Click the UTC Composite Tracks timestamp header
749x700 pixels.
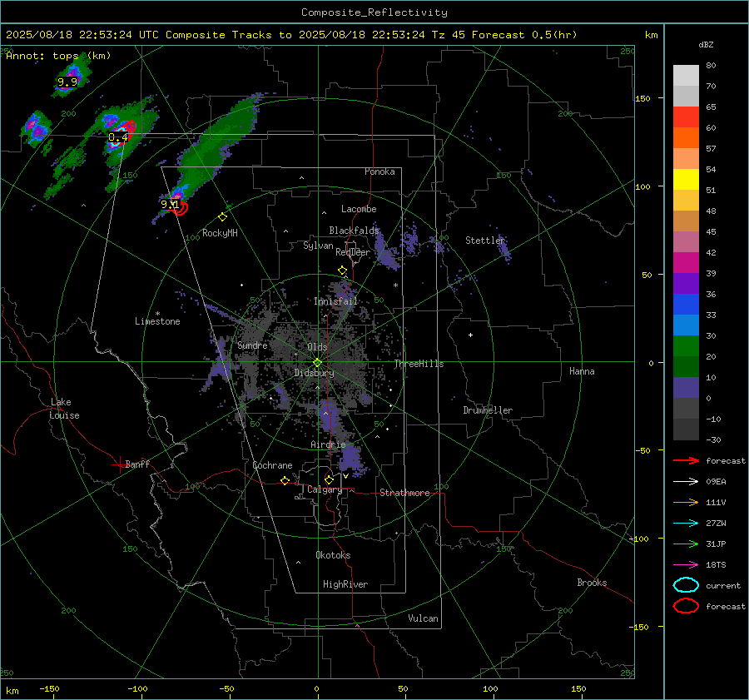(291, 35)
